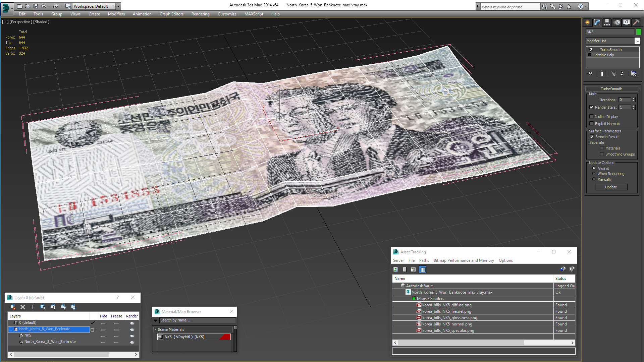Enable Explicit Normals checkbox
This screenshot has height=362, width=644.
(x=591, y=124)
